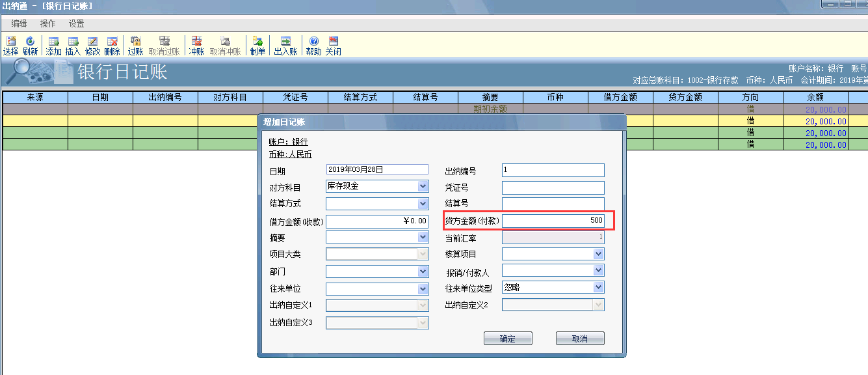Screen dimensions: 868x375
Task: Click the 冲账 reversal toolbar icon
Action: (x=196, y=42)
